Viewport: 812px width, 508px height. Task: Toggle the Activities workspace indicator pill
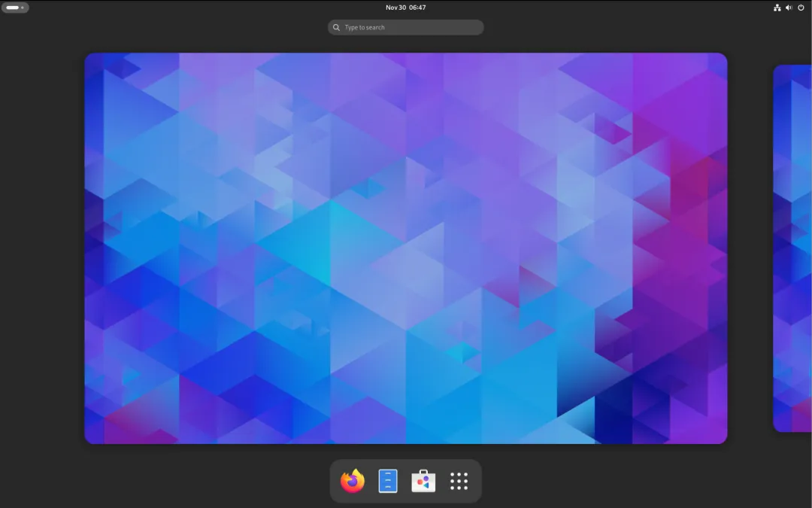coord(15,8)
